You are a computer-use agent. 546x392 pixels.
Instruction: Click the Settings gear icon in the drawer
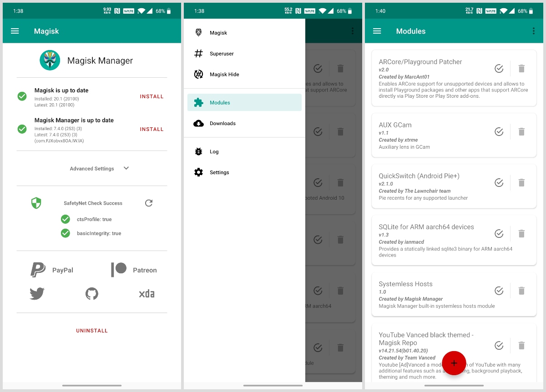[x=198, y=172]
